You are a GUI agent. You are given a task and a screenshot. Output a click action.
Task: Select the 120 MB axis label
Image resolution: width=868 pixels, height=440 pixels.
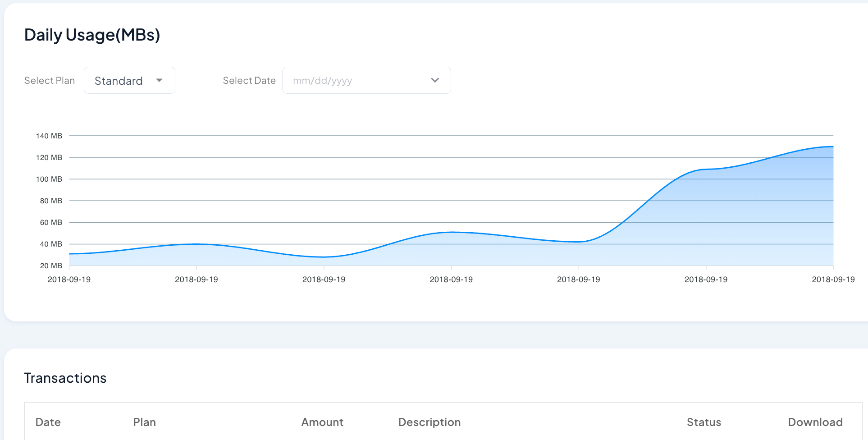(x=49, y=157)
